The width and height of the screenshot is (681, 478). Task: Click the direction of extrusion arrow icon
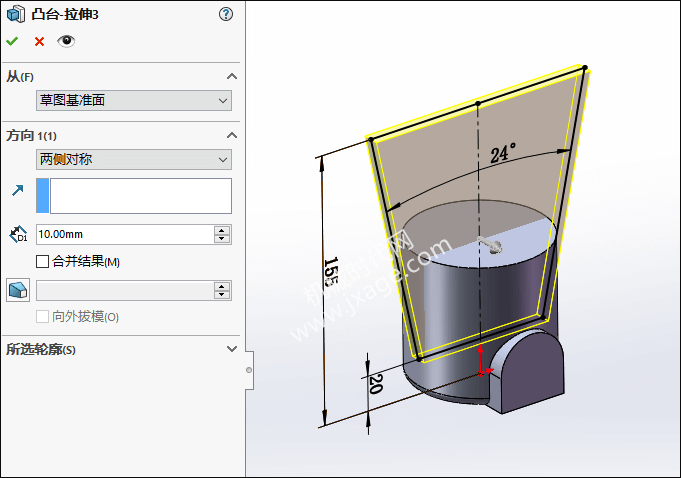point(17,190)
